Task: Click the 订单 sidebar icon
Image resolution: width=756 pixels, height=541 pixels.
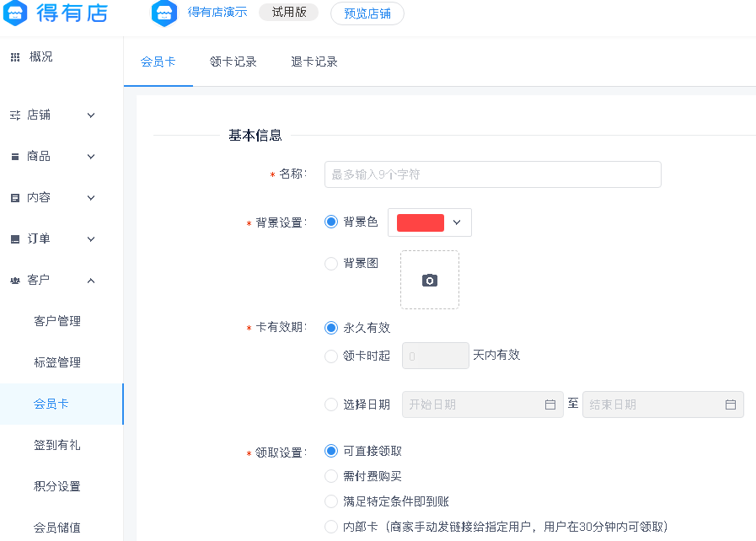Action: [x=15, y=239]
